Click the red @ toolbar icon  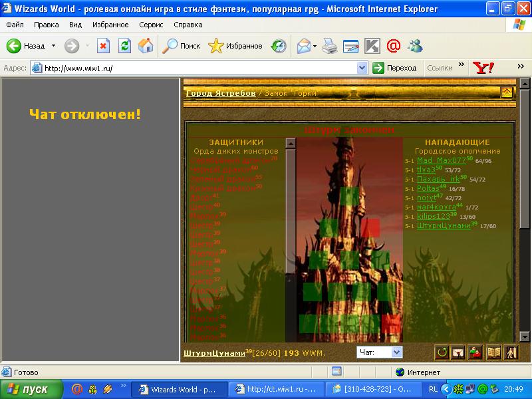pyautogui.click(x=394, y=46)
